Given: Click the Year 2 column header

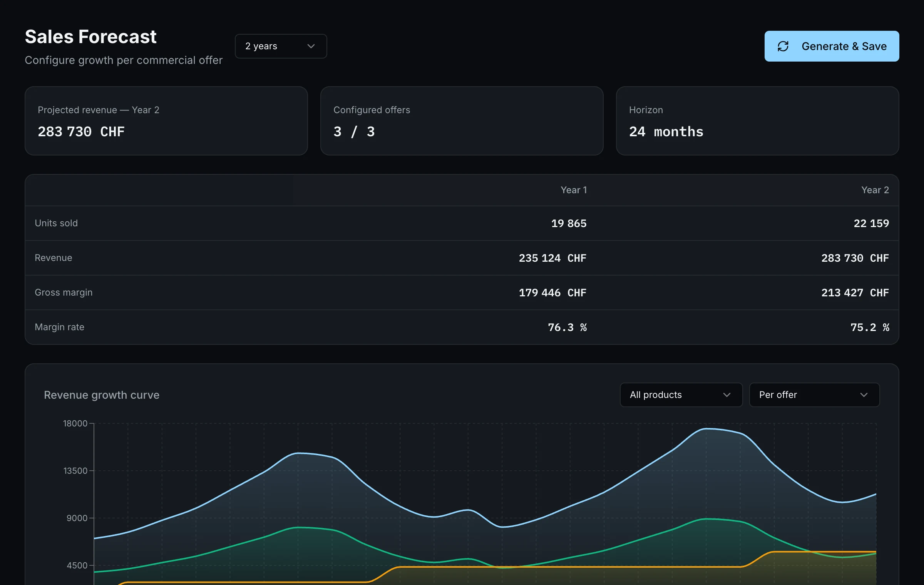Looking at the screenshot, I should pyautogui.click(x=875, y=190).
